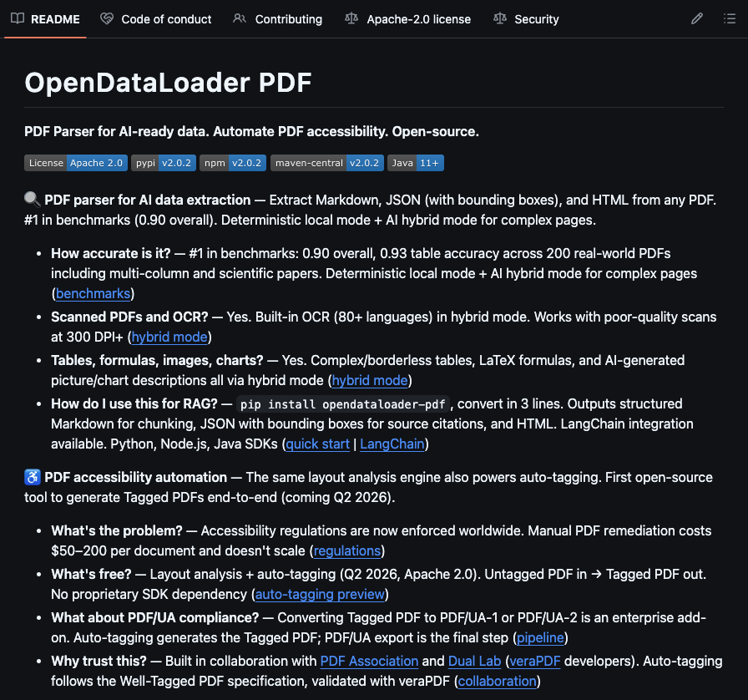Click the magnifying glass emoji
The height and width of the screenshot is (700, 748).
(33, 200)
